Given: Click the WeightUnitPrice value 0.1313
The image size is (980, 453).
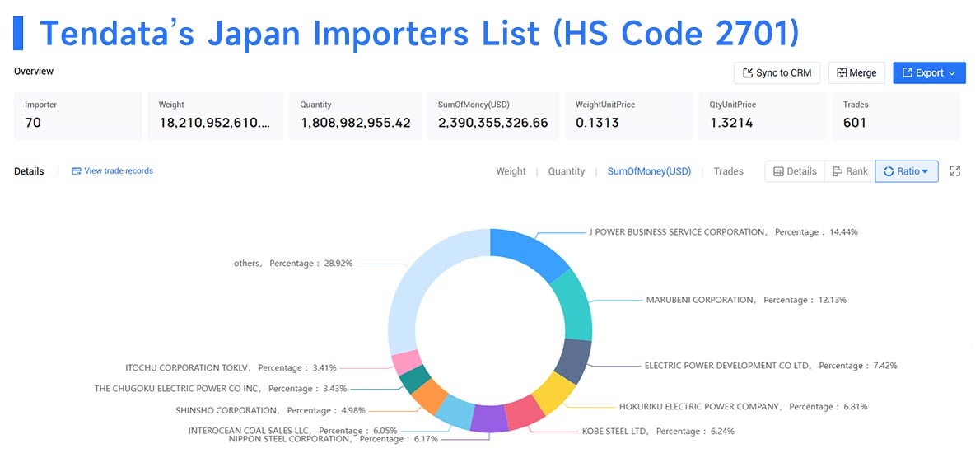Looking at the screenshot, I should [x=598, y=123].
